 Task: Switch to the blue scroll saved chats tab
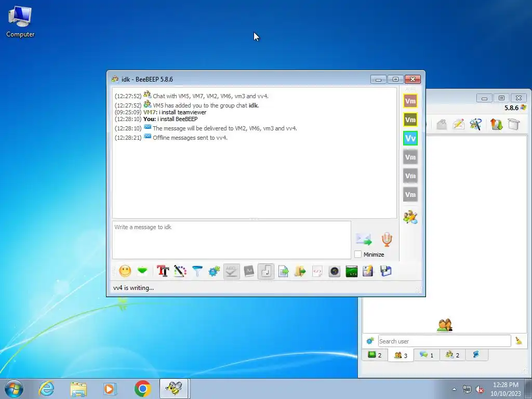(x=476, y=355)
